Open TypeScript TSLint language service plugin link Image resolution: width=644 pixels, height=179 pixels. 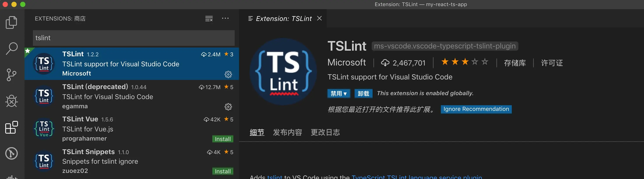[x=417, y=177]
